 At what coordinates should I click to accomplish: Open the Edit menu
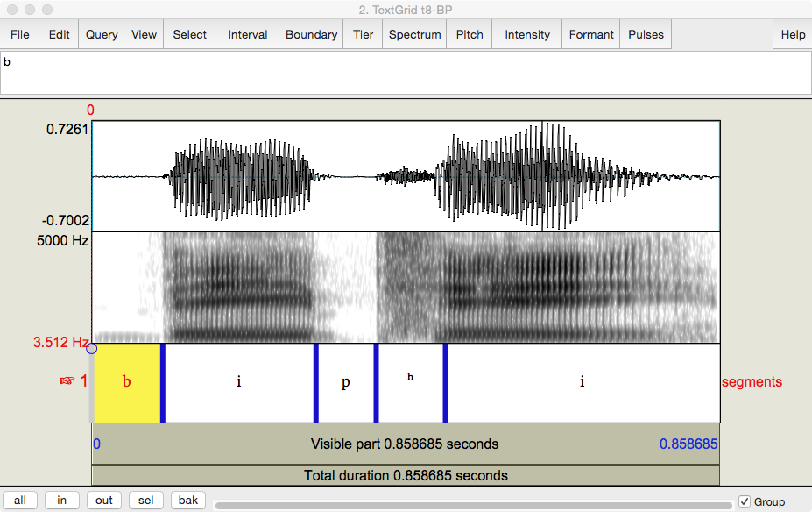coord(59,34)
